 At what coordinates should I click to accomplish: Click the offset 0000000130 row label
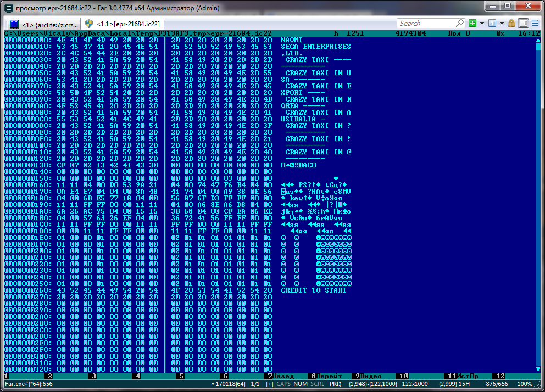28,165
